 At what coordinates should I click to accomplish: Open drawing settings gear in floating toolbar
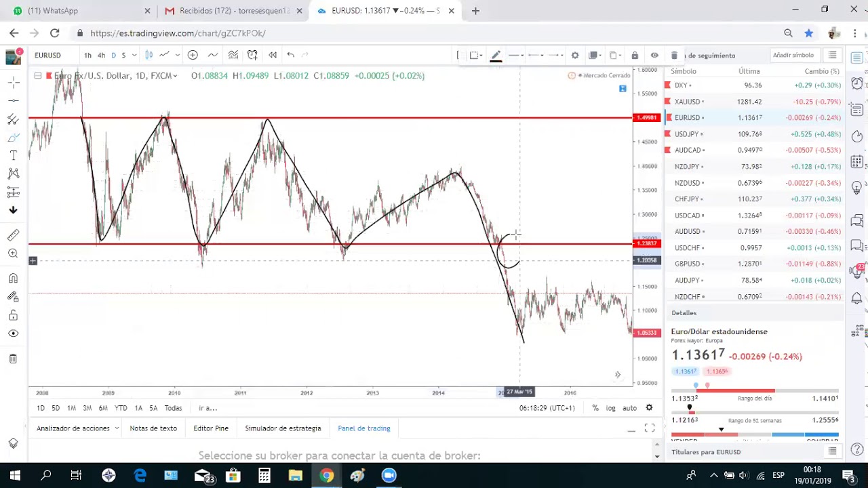coord(575,56)
